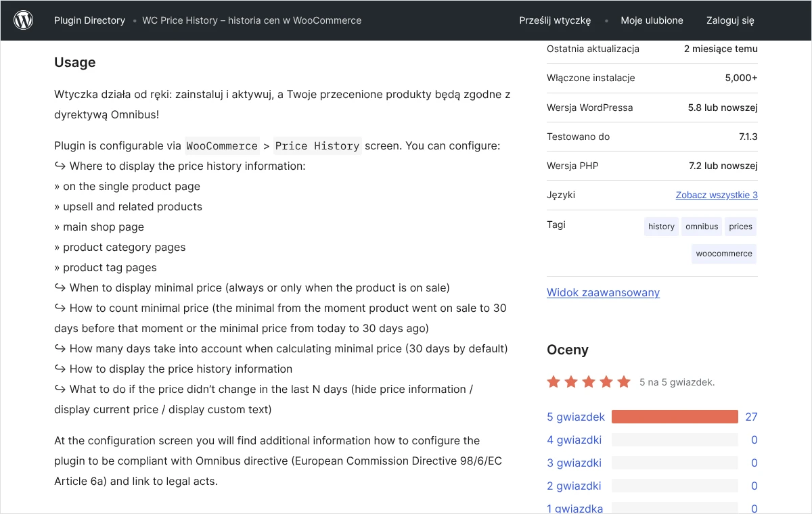The height and width of the screenshot is (514, 812).
Task: Click the 'WC Price History – historia cen' title
Action: 251,20
